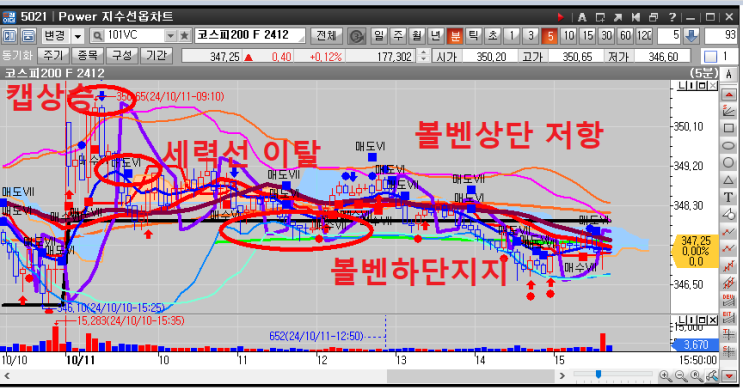Click the symbol search magnifier icon
Viewport: 743px width, 390px height.
[x=97, y=36]
